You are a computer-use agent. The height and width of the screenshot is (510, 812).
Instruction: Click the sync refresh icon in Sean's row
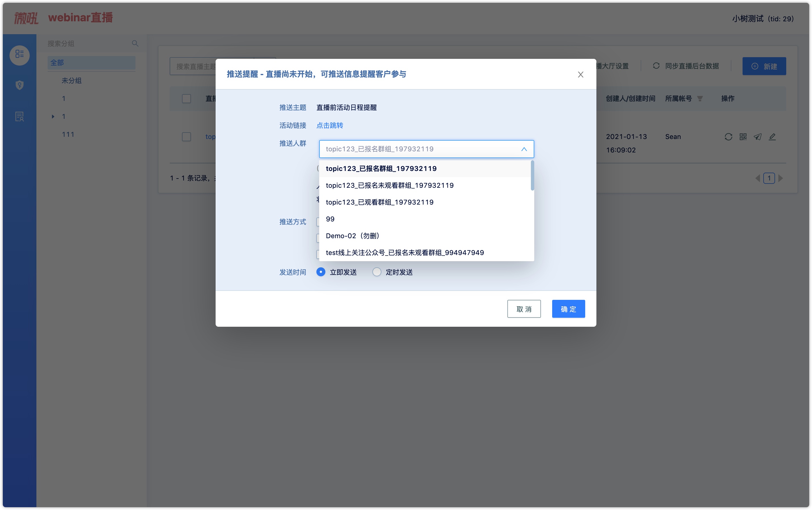(x=728, y=137)
